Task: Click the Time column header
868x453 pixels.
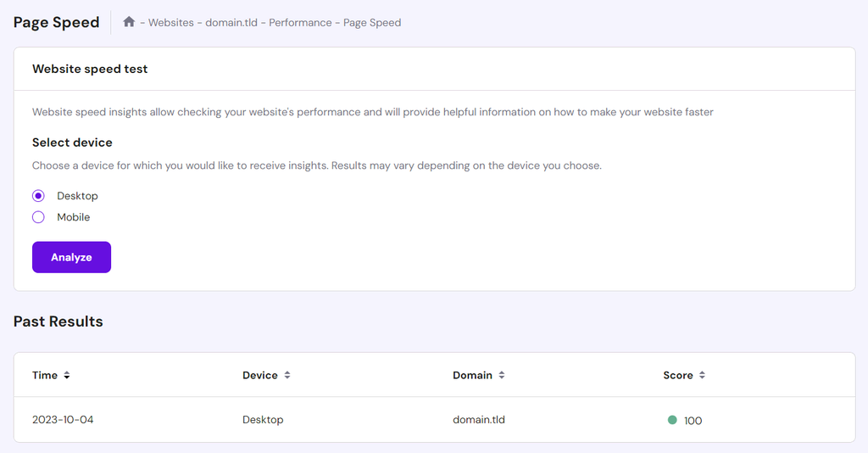Action: point(45,375)
